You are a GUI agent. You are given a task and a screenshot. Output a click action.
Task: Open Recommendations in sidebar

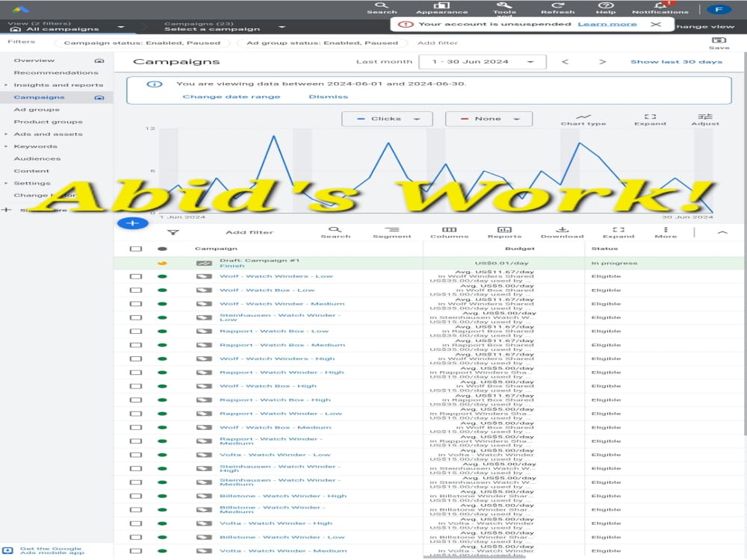coord(56,73)
